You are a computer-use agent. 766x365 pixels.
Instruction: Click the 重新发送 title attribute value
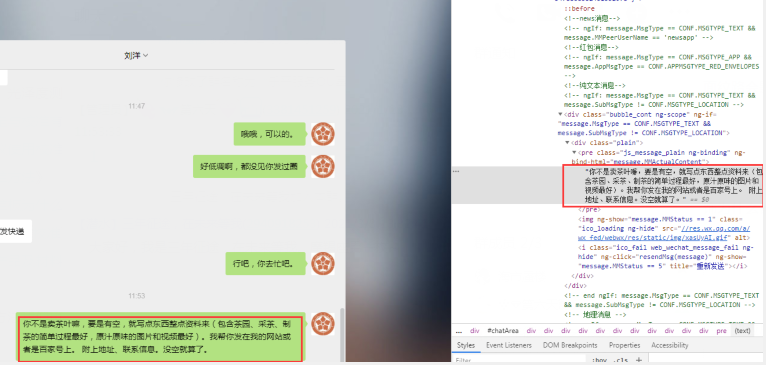point(711,266)
